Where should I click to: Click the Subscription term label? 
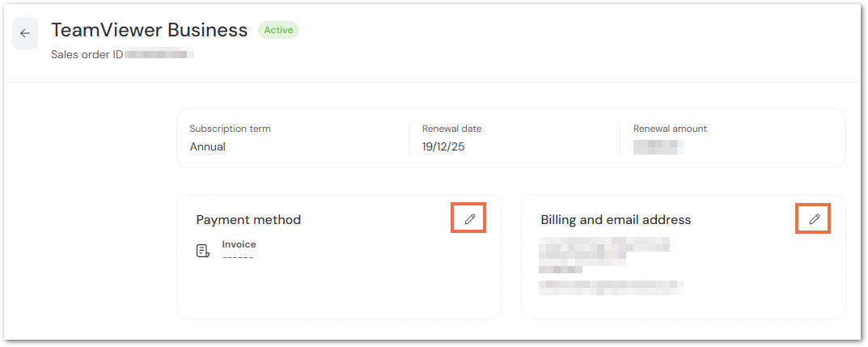(230, 129)
